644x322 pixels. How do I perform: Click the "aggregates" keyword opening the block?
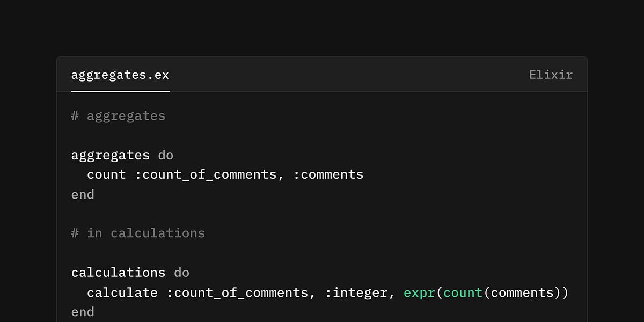110,156
